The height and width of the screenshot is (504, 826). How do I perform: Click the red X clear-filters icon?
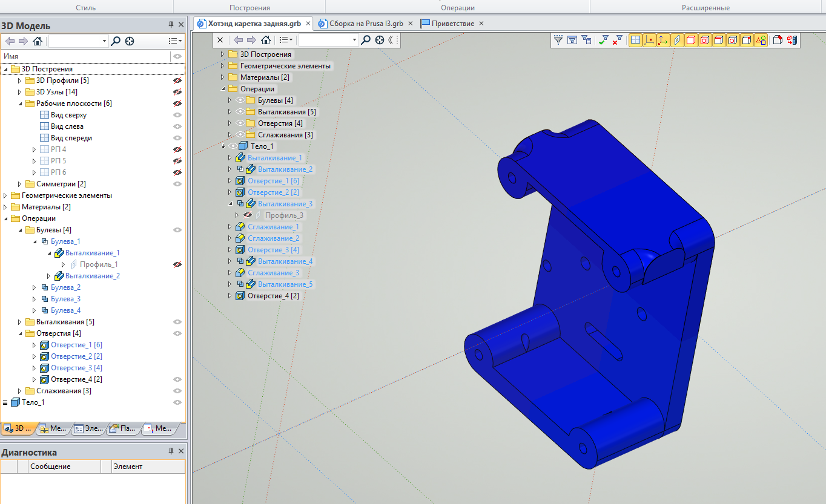617,40
